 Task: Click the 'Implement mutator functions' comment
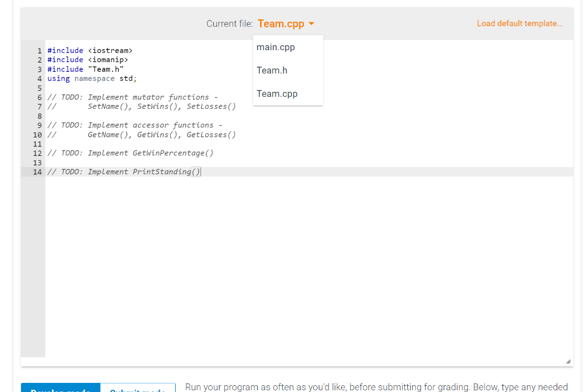(x=132, y=97)
